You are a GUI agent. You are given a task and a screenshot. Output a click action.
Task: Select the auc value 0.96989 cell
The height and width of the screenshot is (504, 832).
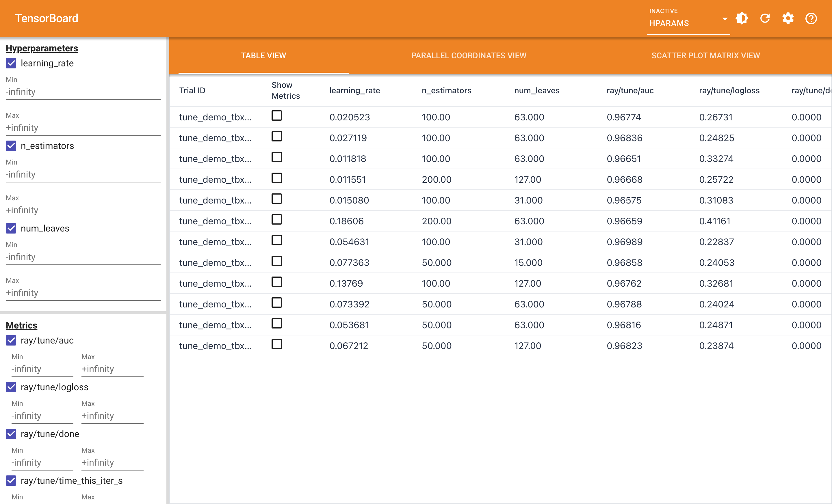(x=624, y=242)
